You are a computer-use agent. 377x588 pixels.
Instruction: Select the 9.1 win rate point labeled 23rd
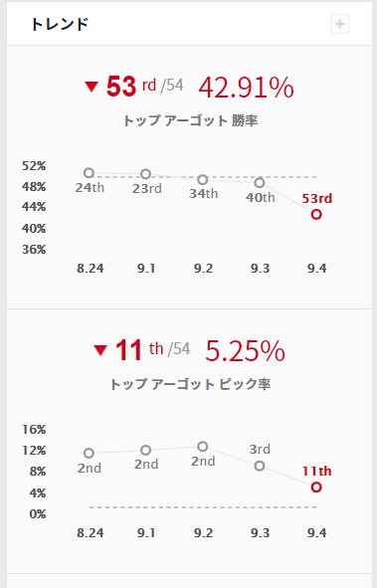tap(146, 174)
